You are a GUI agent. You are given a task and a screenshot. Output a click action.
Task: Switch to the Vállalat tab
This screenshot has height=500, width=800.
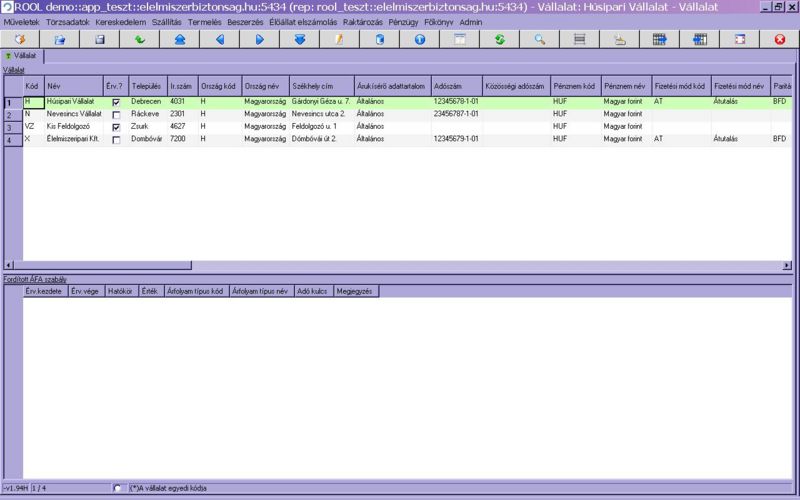click(x=22, y=56)
